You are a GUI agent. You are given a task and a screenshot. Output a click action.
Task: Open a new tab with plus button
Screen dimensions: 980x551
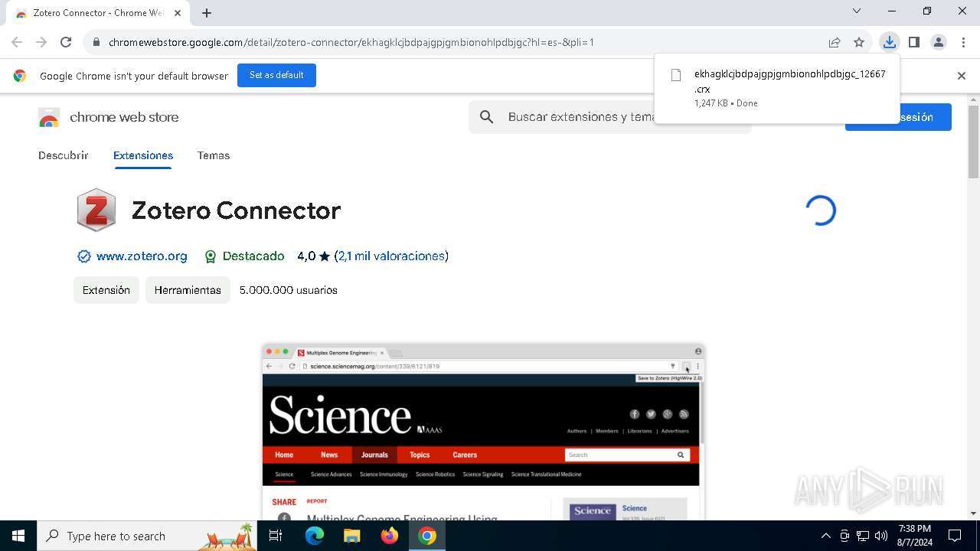(207, 13)
